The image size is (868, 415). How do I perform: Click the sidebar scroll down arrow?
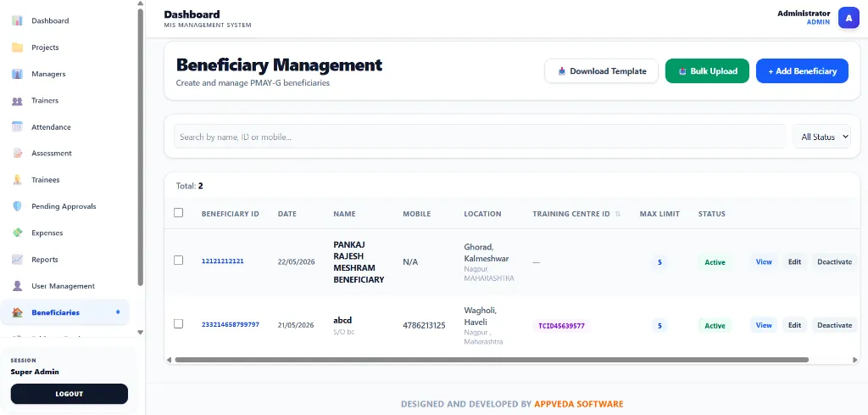[x=141, y=333]
